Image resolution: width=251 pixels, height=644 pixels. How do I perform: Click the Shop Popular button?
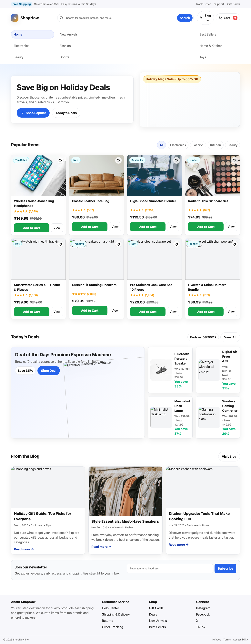[x=33, y=113]
